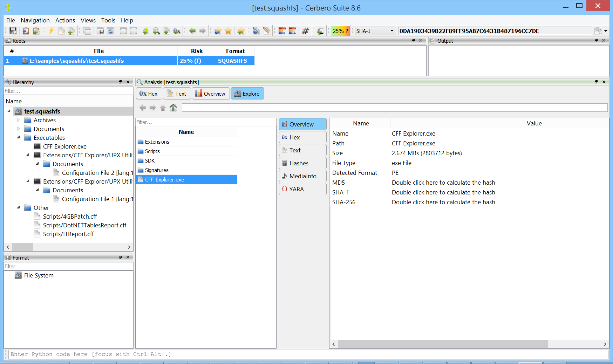Click the home icon in Explore navigation

173,108
